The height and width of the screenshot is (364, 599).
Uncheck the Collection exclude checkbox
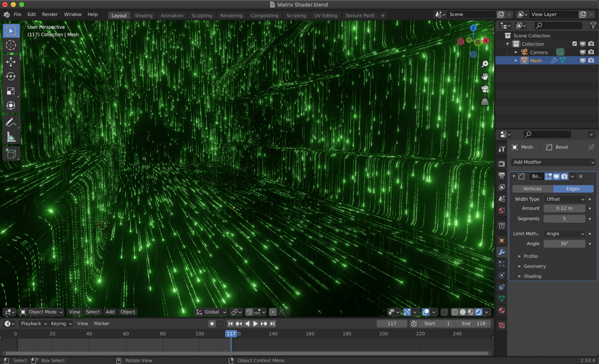coord(575,44)
